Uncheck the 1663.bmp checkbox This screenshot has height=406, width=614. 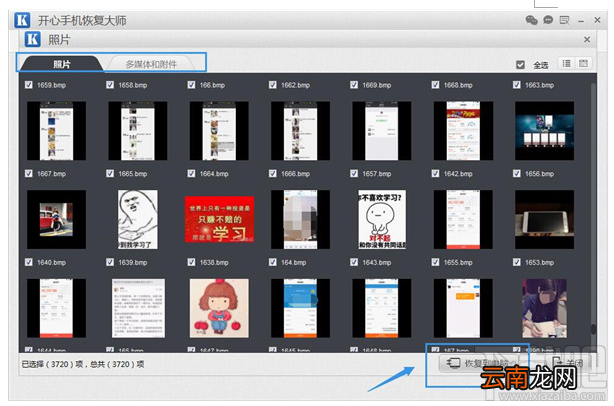(517, 85)
